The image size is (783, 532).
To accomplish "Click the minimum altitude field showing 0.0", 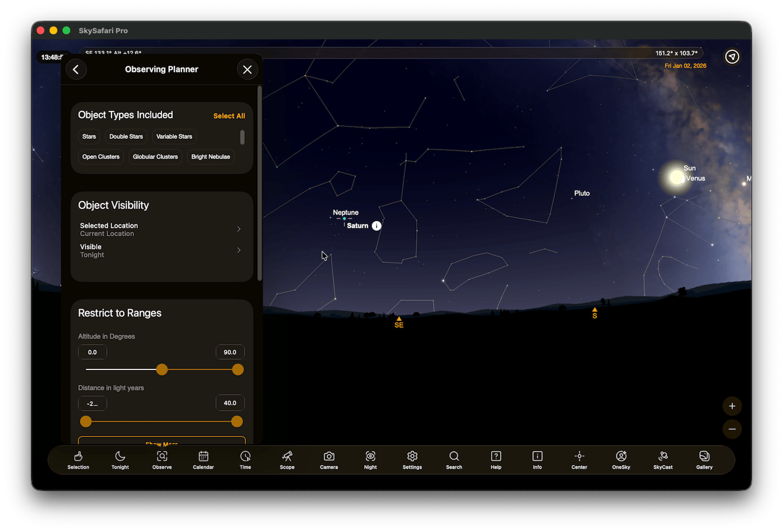I will point(92,352).
